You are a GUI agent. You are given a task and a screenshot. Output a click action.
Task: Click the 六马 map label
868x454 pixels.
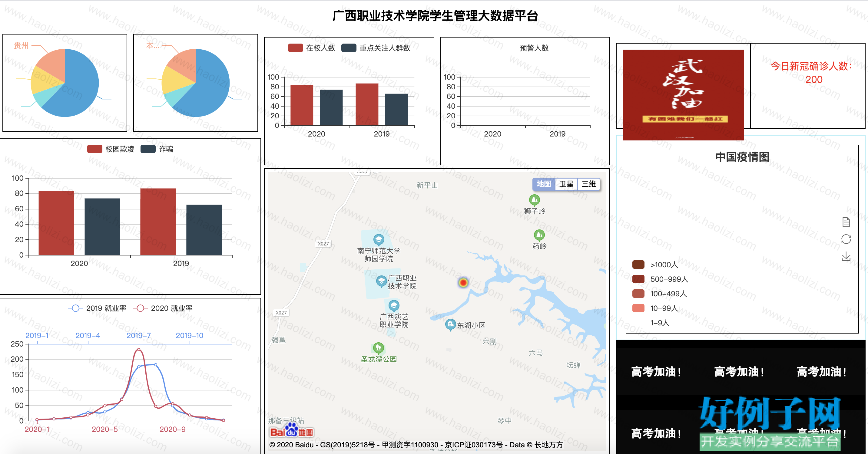[535, 353]
